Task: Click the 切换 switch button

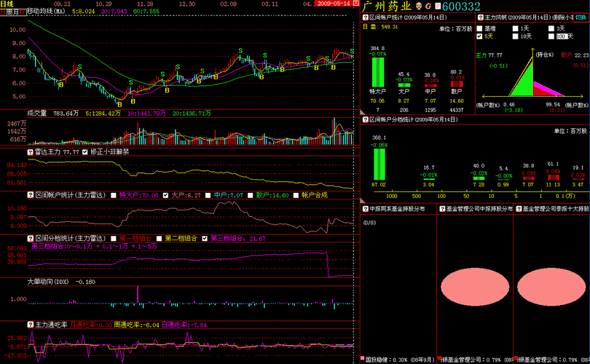Action: tap(581, 17)
